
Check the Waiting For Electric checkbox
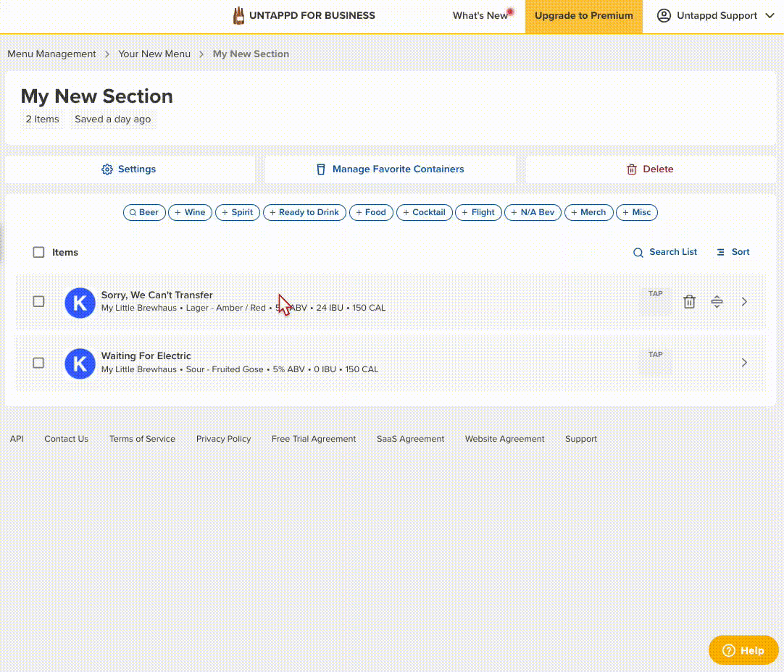point(38,363)
